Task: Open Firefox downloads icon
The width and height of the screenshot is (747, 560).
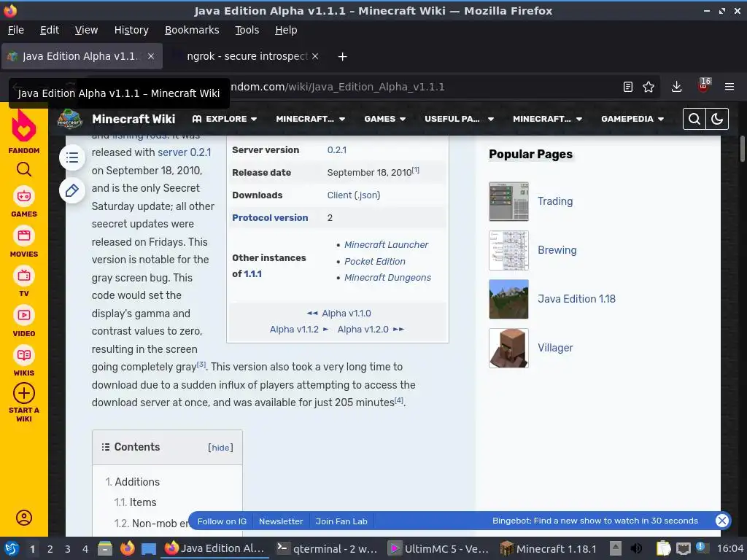Action: point(676,87)
